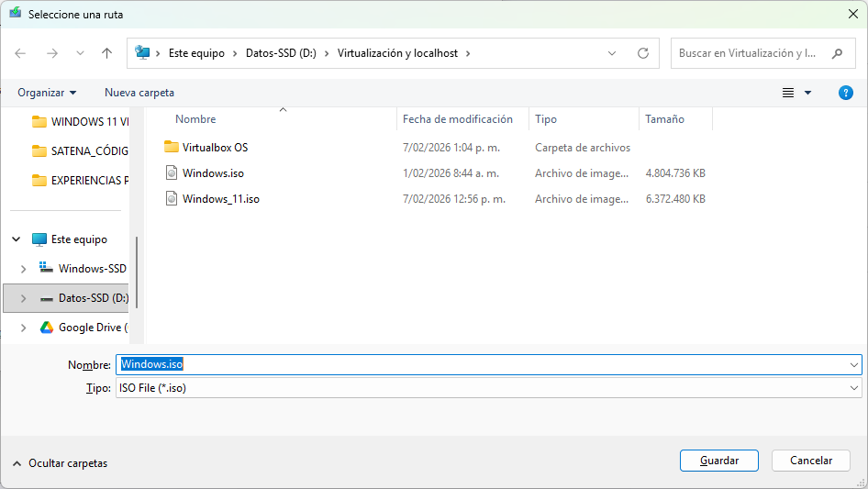Click the search magnifier icon
This screenshot has width=868, height=489.
click(837, 53)
